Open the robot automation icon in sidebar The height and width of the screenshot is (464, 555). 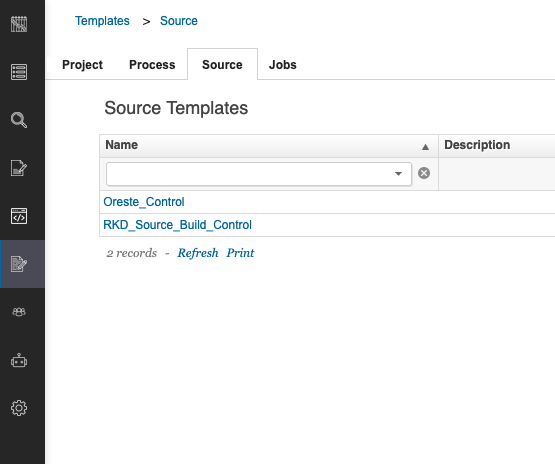click(19, 360)
